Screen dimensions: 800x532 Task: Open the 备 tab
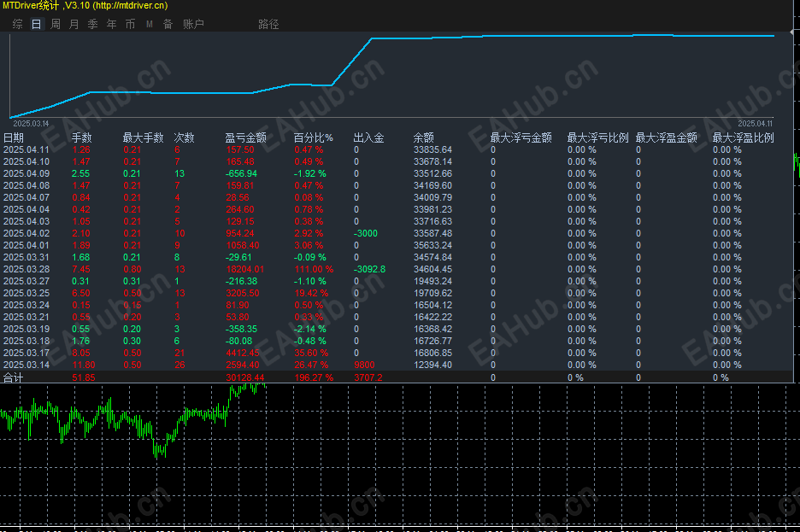168,24
